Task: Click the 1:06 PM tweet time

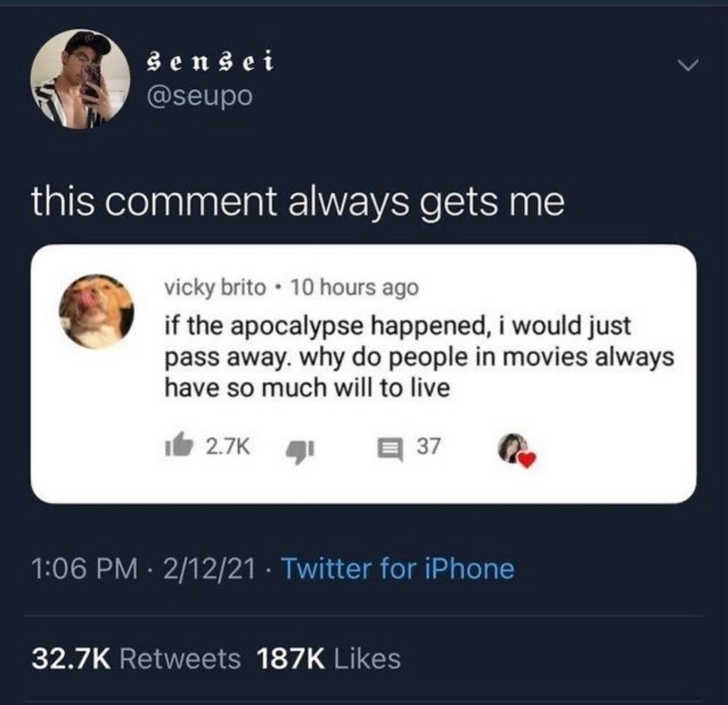Action: coord(85,569)
